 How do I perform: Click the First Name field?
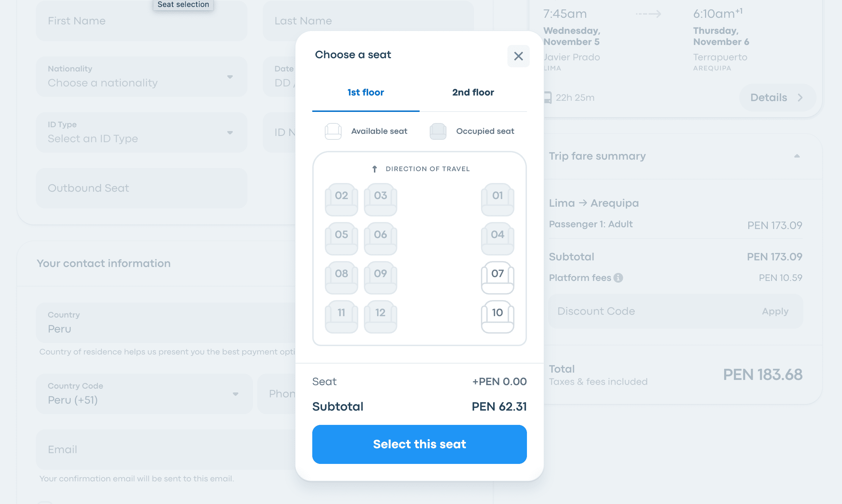click(141, 21)
